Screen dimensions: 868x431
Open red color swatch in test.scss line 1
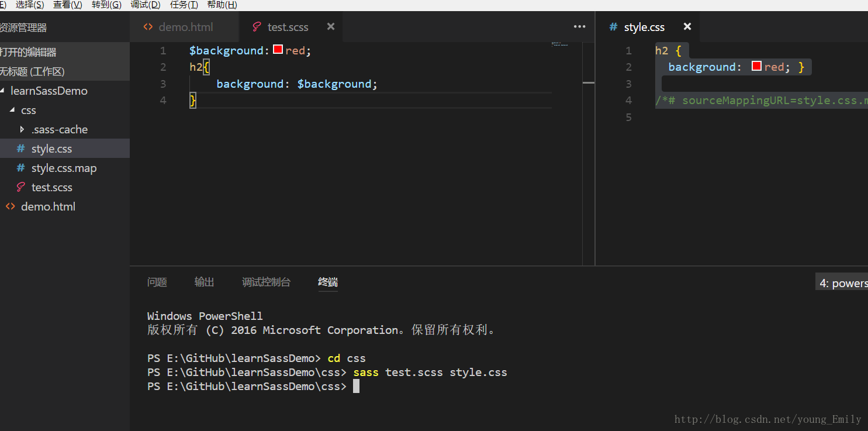coord(278,50)
